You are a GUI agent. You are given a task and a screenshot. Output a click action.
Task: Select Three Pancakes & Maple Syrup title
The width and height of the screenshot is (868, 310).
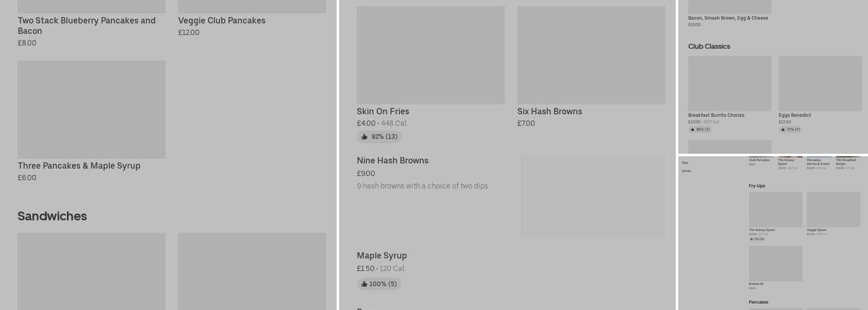[79, 166]
